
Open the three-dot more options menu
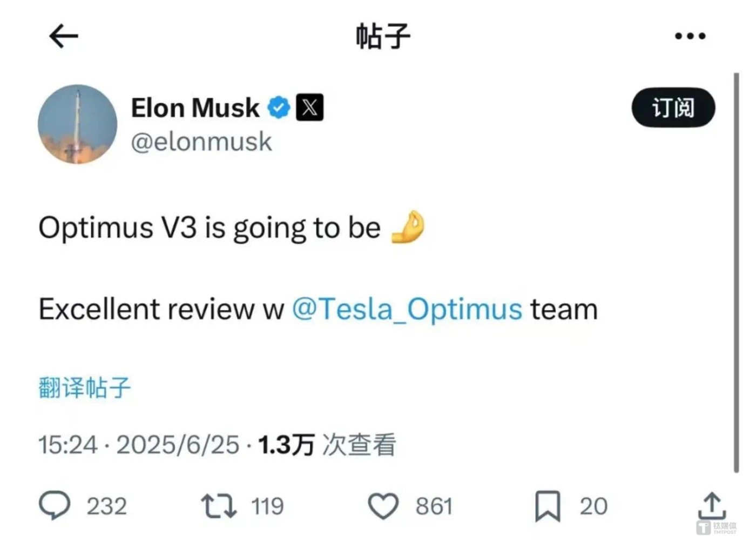tap(690, 36)
